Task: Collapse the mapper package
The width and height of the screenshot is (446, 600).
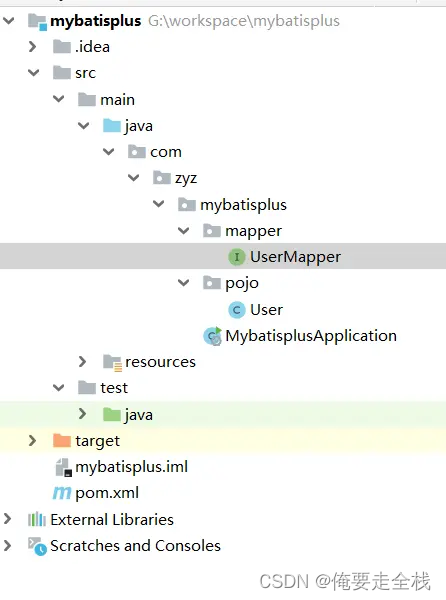Action: click(x=184, y=231)
